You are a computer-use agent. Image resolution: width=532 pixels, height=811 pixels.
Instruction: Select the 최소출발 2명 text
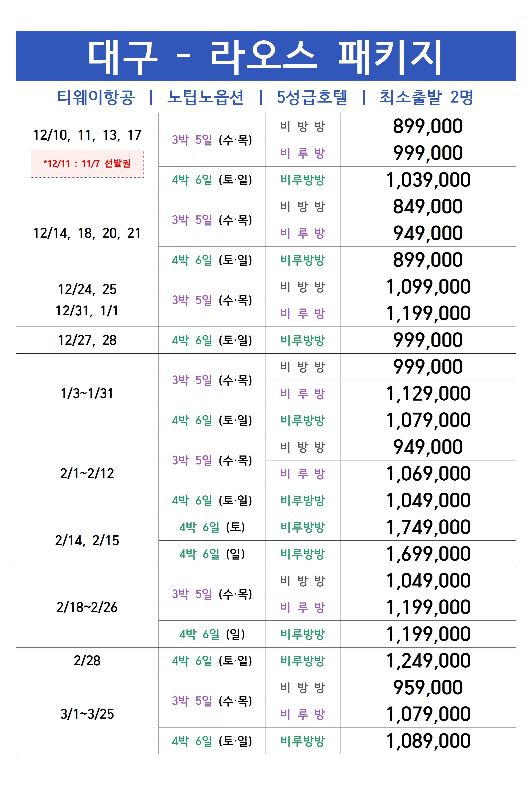pos(426,97)
